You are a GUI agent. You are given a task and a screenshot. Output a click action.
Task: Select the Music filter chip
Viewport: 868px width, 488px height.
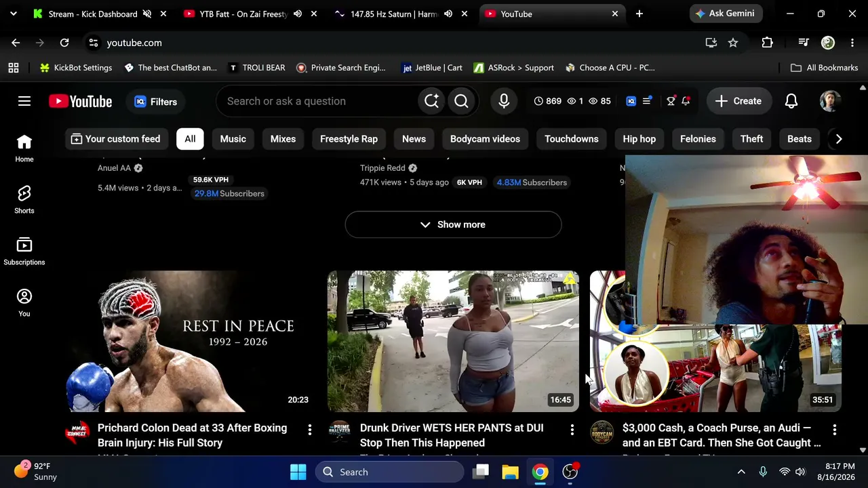233,139
